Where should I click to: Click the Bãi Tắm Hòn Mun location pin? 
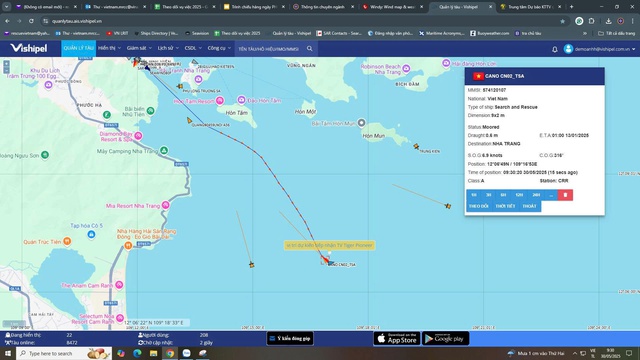[x=361, y=122]
